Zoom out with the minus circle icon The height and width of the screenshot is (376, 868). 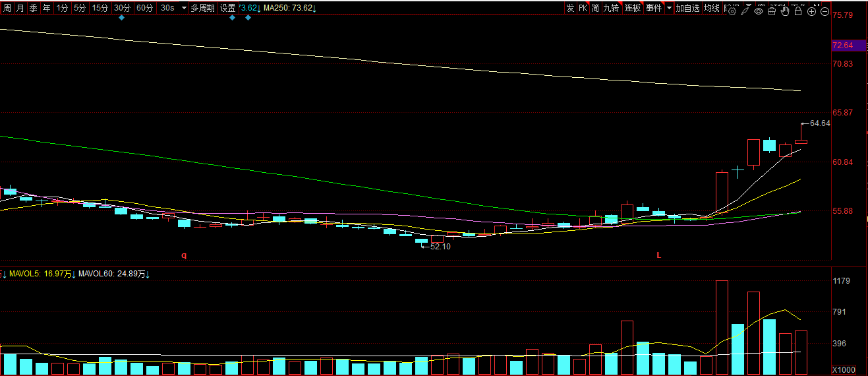tap(825, 11)
